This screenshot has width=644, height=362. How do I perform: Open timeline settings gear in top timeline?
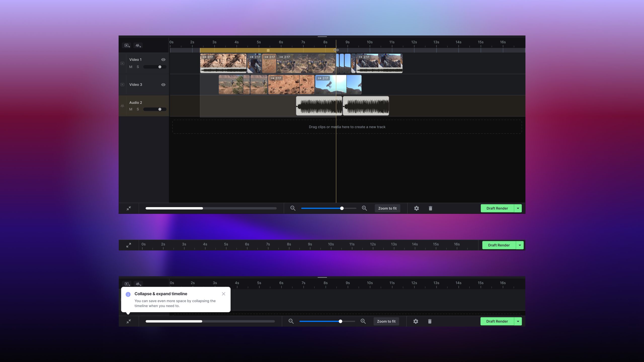click(x=417, y=208)
